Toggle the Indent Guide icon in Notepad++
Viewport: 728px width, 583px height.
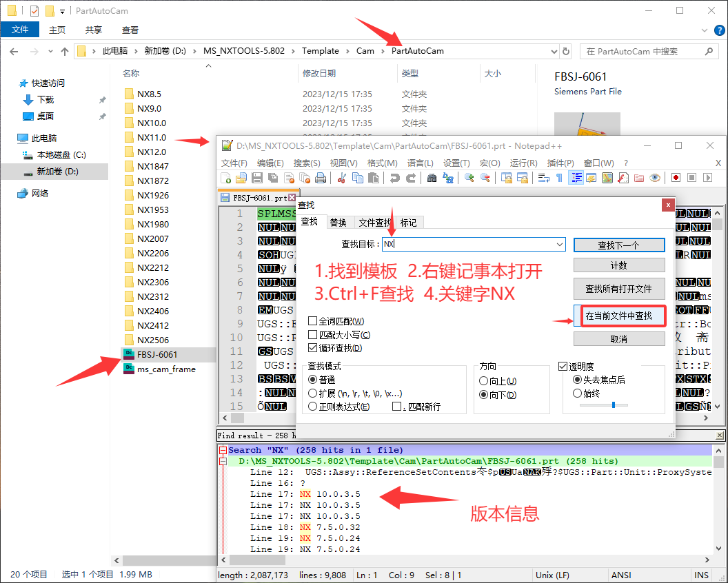click(x=576, y=178)
